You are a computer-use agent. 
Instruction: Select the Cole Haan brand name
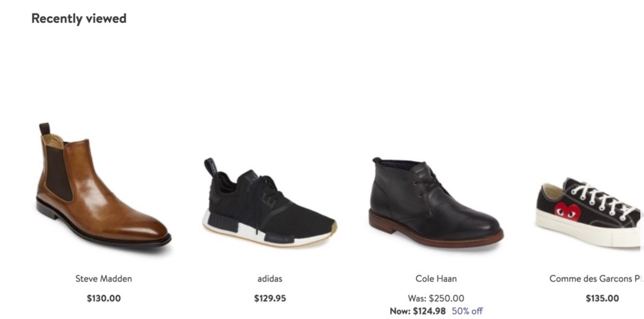pos(436,279)
